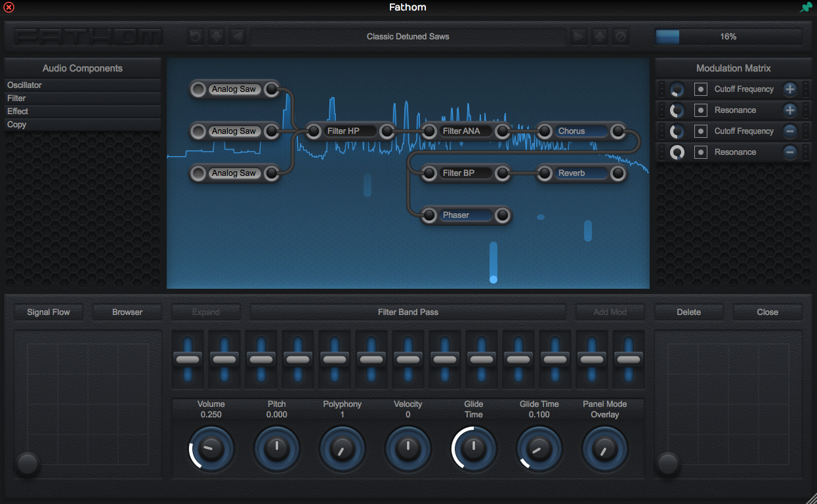Image resolution: width=817 pixels, height=504 pixels.
Task: Click the Filter HP output port
Action: click(387, 131)
